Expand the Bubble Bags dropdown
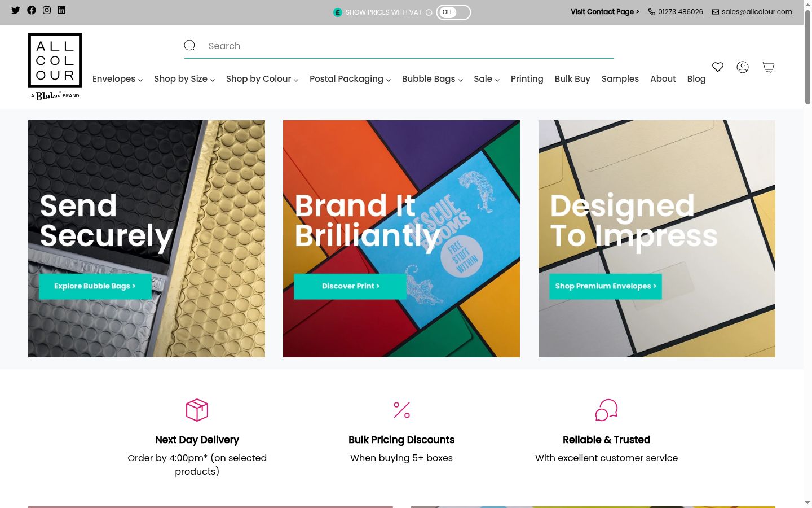The image size is (812, 508). point(433,79)
